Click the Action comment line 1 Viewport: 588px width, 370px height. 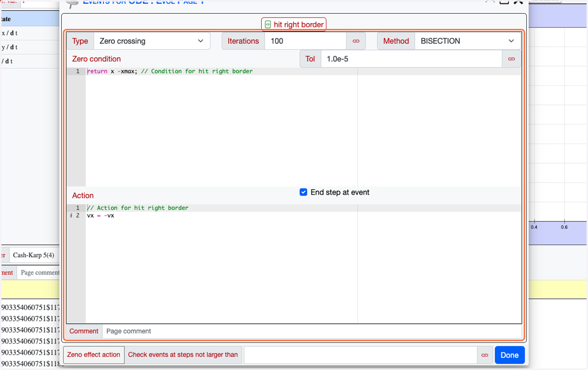(138, 208)
